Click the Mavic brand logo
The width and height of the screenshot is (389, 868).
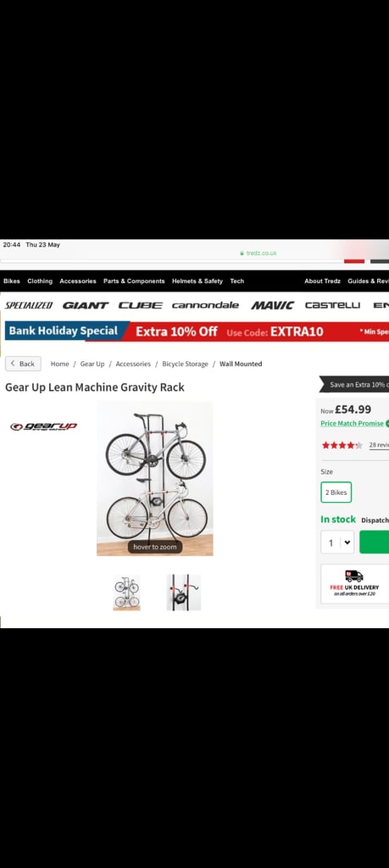(x=272, y=305)
